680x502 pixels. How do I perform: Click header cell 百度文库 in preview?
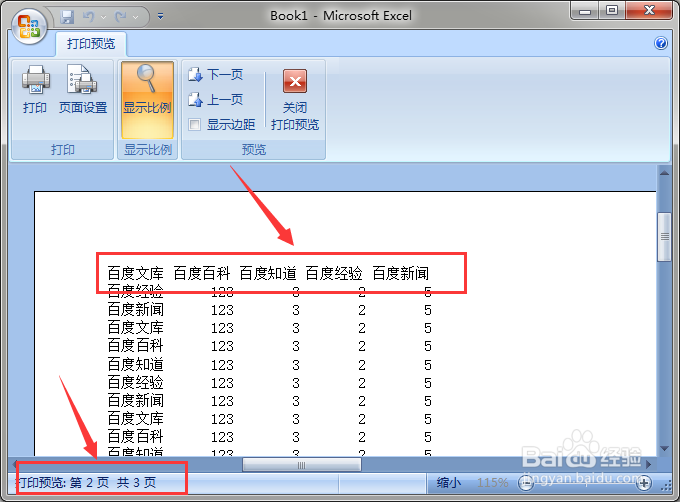[135, 274]
